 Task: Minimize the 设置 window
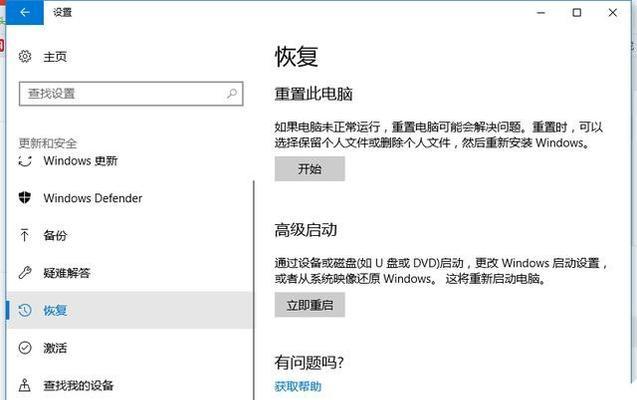(x=541, y=13)
